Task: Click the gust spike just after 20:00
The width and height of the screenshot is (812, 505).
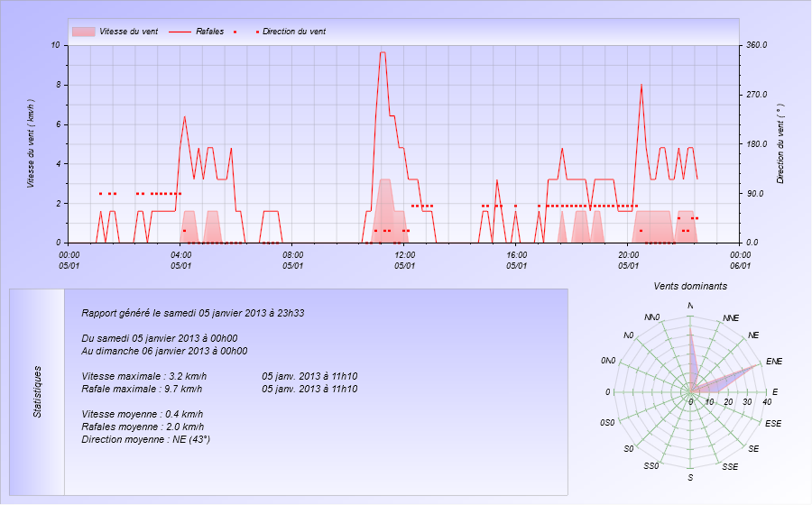Action: pos(641,85)
